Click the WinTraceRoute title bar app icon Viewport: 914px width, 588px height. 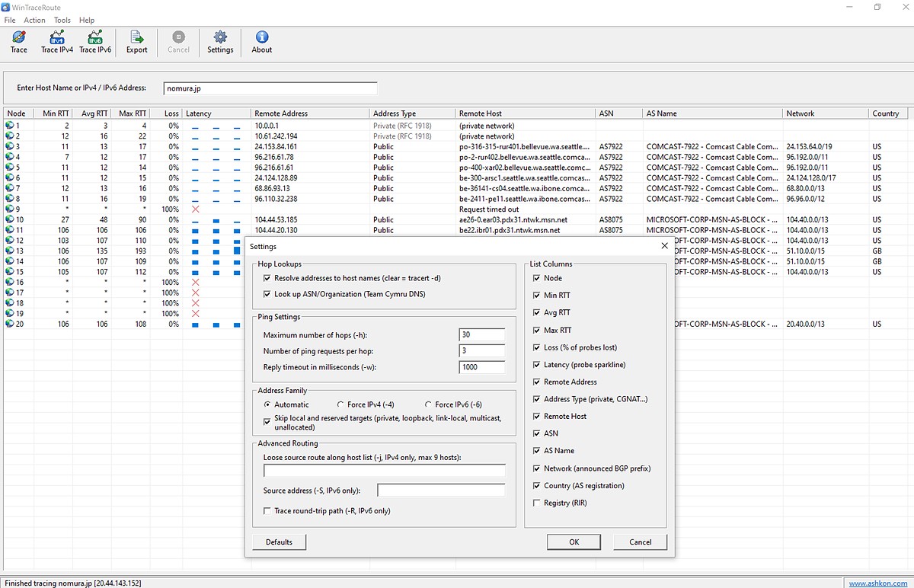pos(6,7)
